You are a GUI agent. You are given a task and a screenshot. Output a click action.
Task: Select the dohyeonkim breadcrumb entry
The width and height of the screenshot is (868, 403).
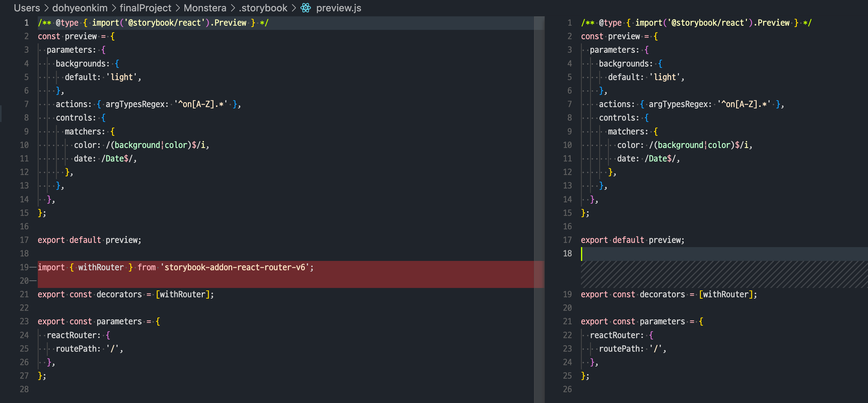[80, 8]
